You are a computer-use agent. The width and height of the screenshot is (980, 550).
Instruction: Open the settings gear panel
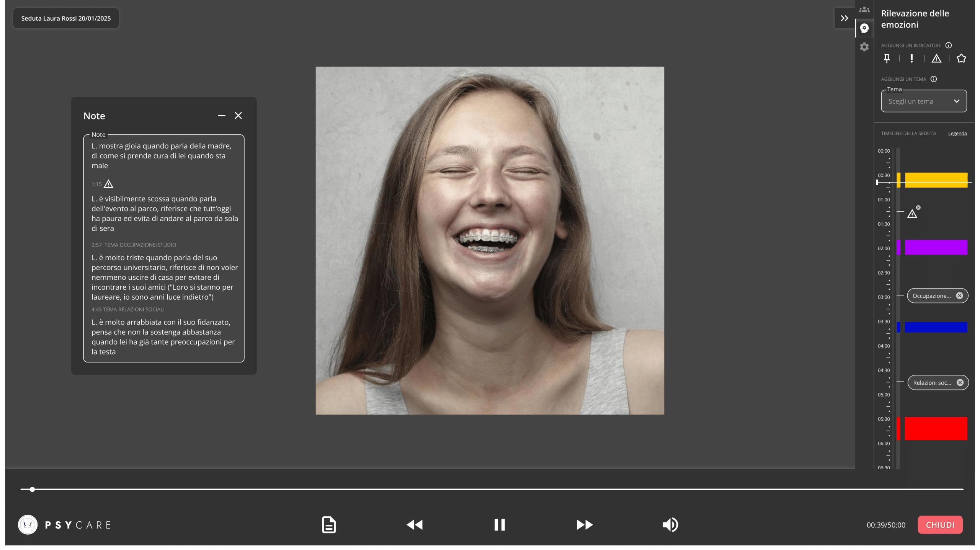(x=864, y=47)
